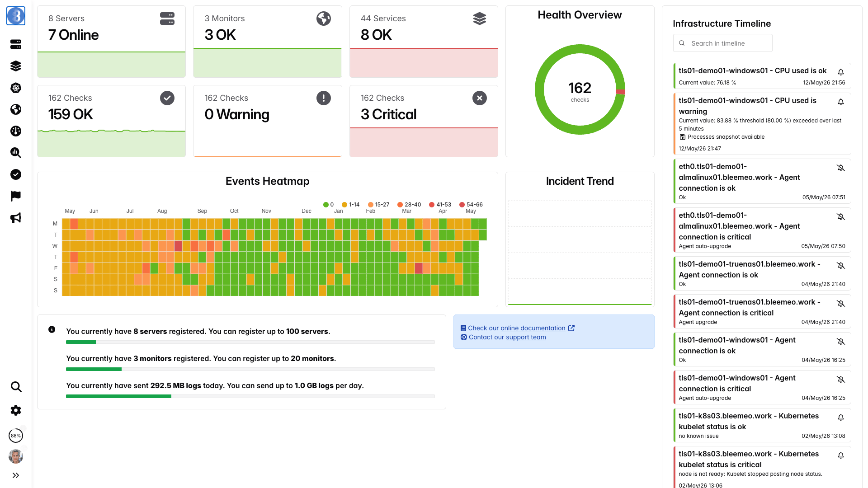Toggle bell on CPU used is ok event
Image resolution: width=868 pixels, height=488 pixels.
click(841, 72)
